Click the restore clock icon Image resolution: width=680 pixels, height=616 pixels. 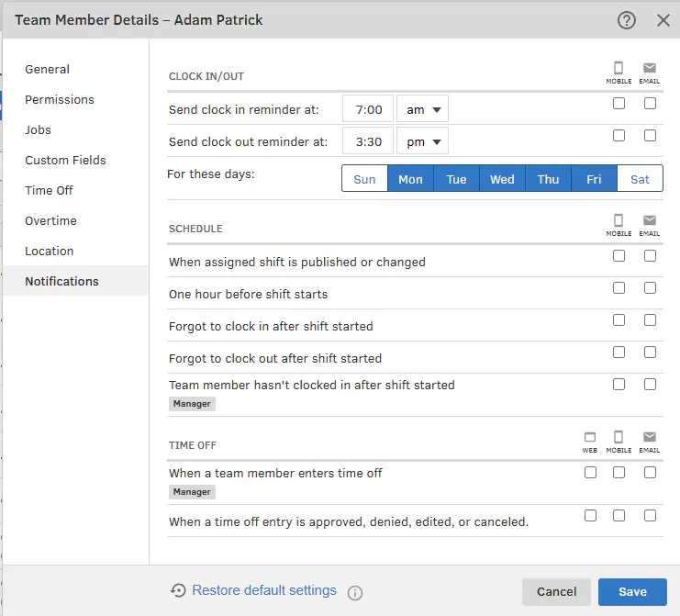click(178, 590)
